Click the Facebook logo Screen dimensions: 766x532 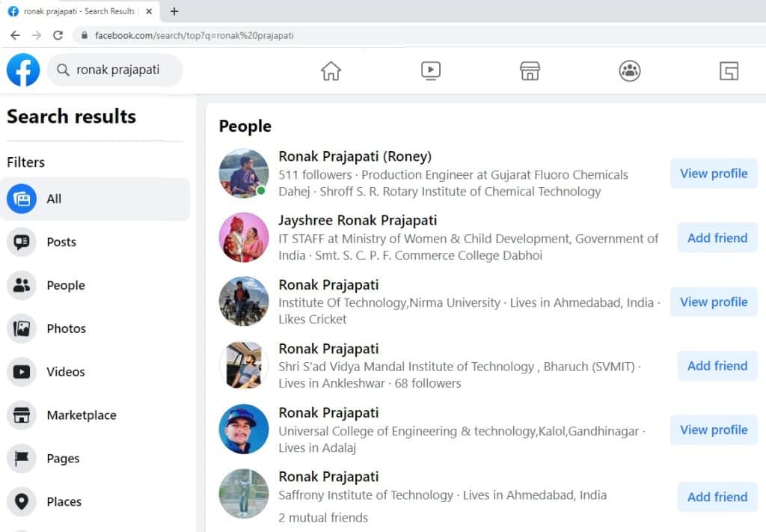tap(22, 70)
